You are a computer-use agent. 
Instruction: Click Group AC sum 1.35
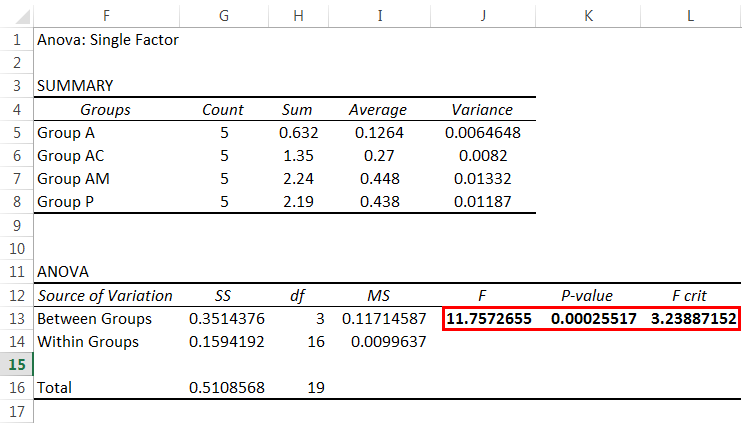(299, 156)
